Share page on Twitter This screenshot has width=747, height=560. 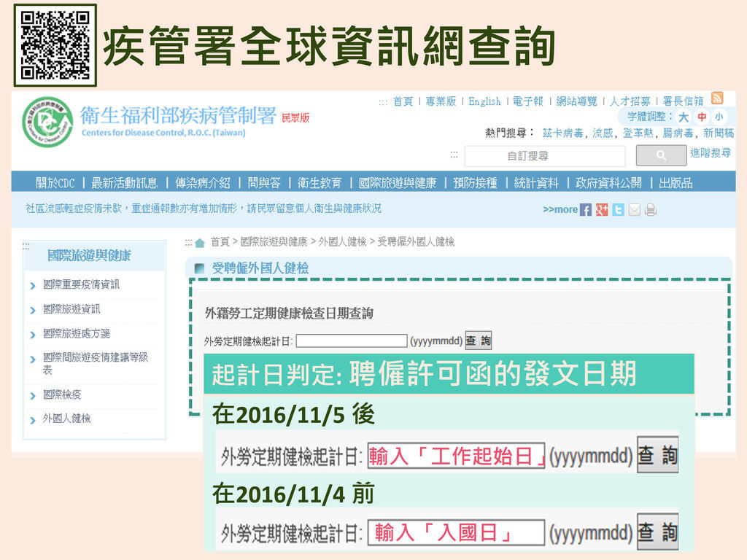pyautogui.click(x=618, y=210)
